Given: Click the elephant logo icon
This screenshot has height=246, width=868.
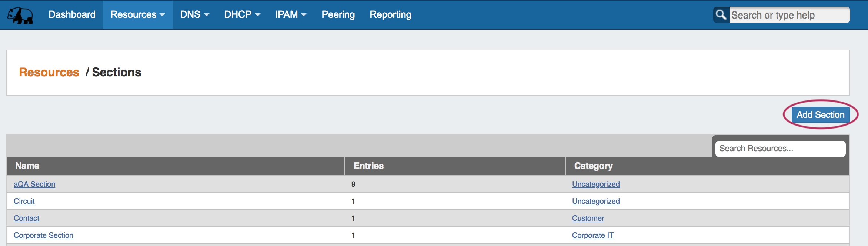Looking at the screenshot, I should tap(20, 15).
